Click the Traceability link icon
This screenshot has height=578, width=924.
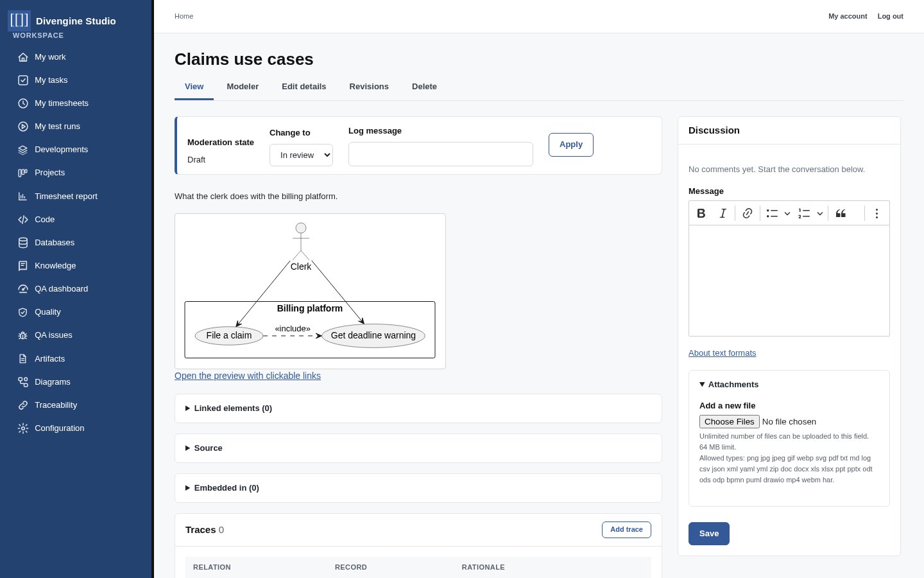point(23,405)
